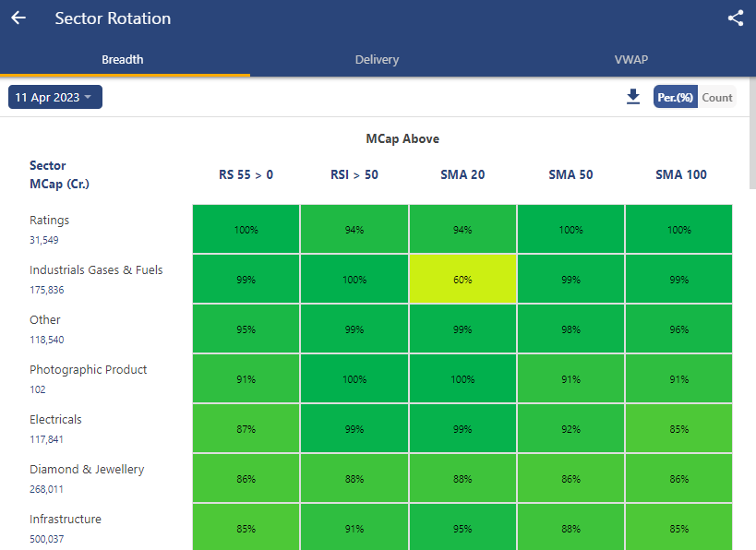Click Electricals RS 55 87% cell
This screenshot has height=550, width=756.
coord(246,429)
